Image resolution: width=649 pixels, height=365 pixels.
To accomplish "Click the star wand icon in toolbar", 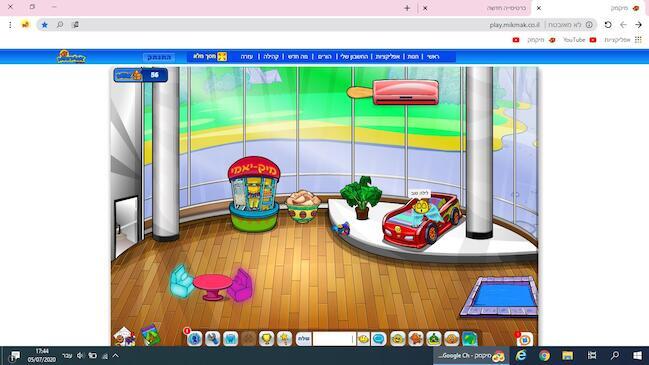I will coord(284,339).
